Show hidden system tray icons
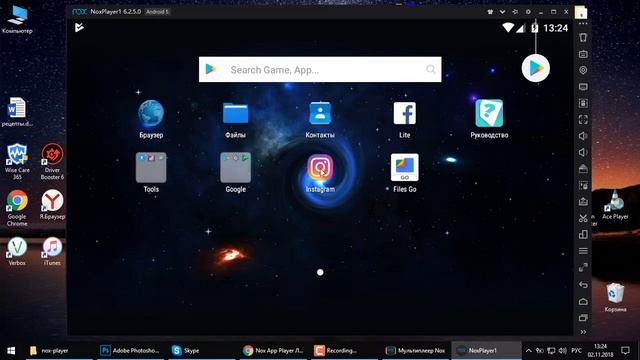This screenshot has height=360, width=640. pos(529,351)
